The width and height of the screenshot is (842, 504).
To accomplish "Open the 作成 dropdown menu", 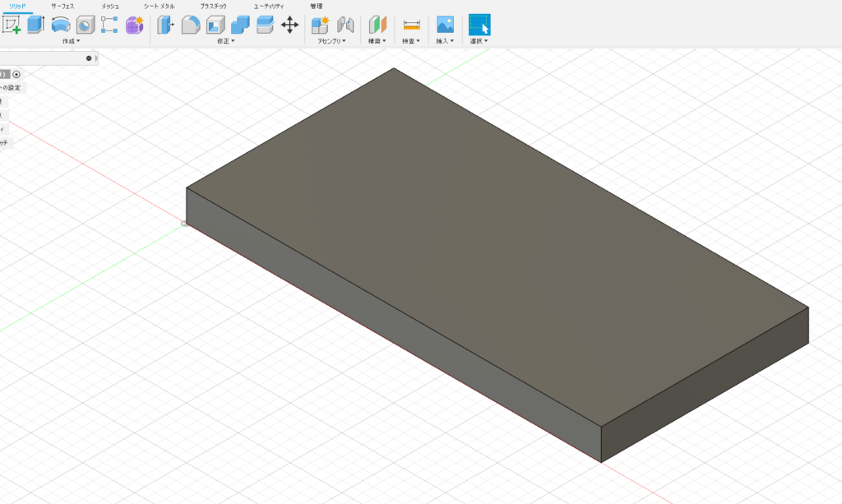I will click(71, 41).
